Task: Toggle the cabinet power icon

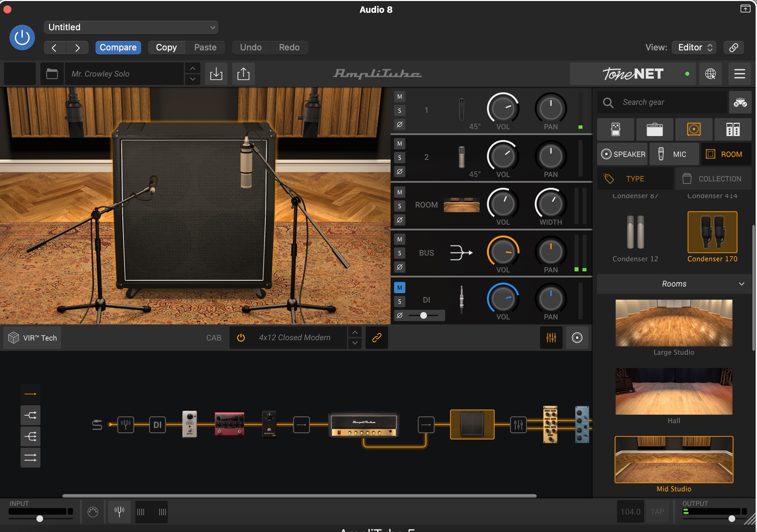Action: (241, 338)
